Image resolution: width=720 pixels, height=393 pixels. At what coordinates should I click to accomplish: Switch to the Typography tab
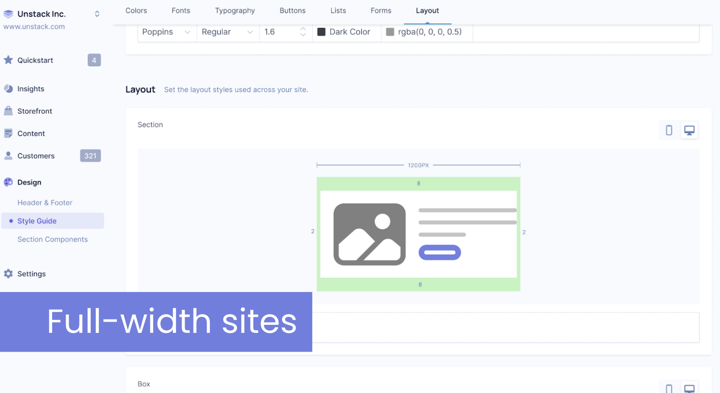(235, 11)
